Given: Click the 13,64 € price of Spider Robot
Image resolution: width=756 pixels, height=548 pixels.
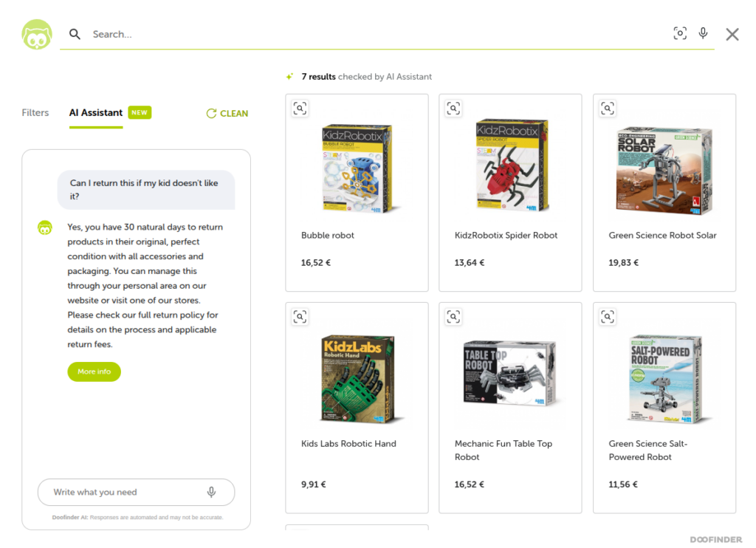Looking at the screenshot, I should tap(469, 263).
